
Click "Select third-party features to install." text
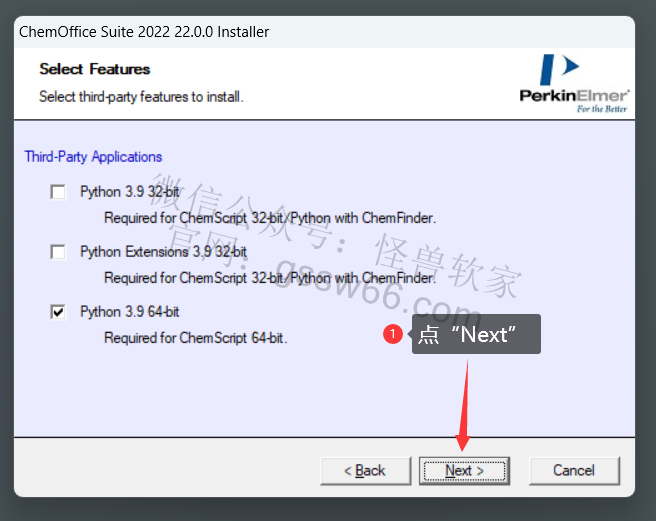pos(141,97)
